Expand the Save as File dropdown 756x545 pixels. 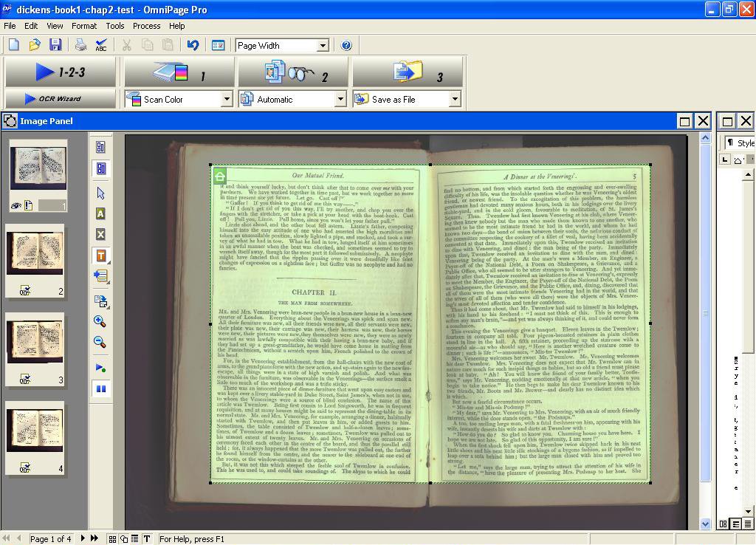tap(454, 100)
